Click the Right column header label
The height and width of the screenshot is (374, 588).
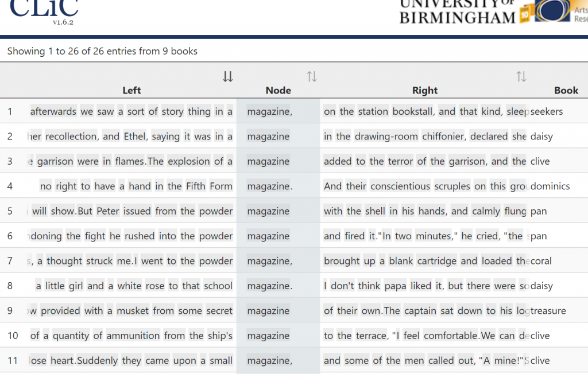pyautogui.click(x=424, y=90)
